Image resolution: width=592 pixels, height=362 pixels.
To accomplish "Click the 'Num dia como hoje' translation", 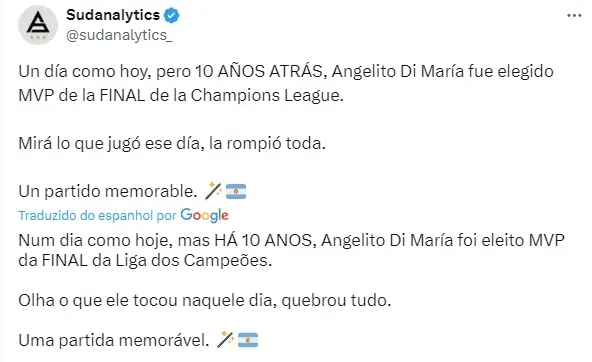I will [291, 250].
